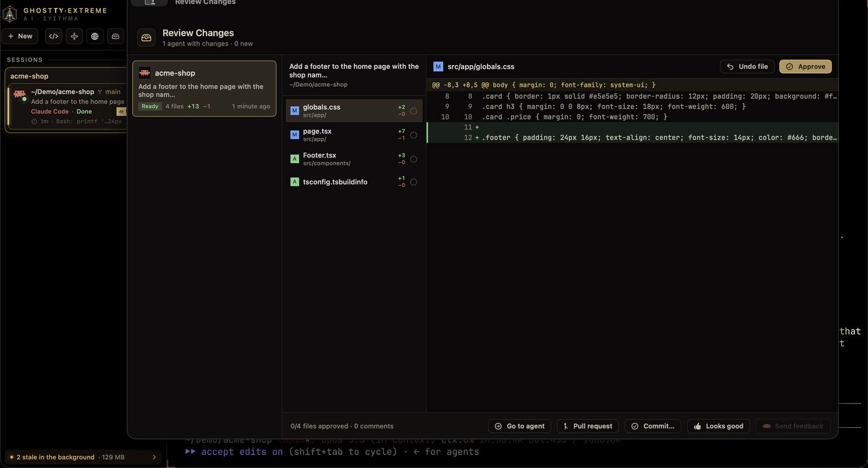Click the clock icon before 1m in the session row
The height and width of the screenshot is (468, 868).
click(34, 121)
